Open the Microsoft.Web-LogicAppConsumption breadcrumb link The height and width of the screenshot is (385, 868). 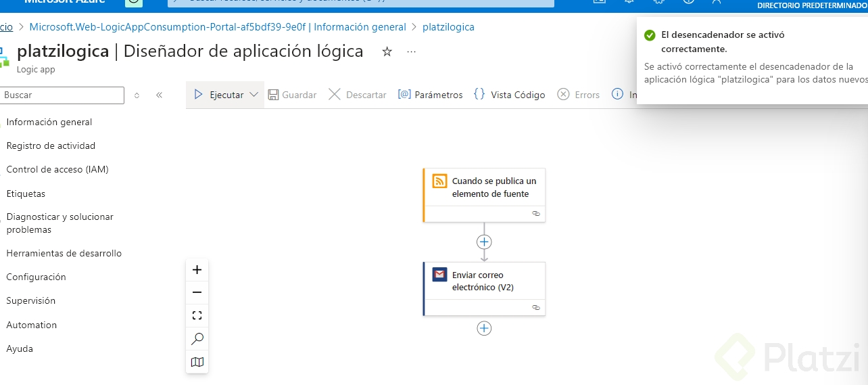click(x=218, y=28)
